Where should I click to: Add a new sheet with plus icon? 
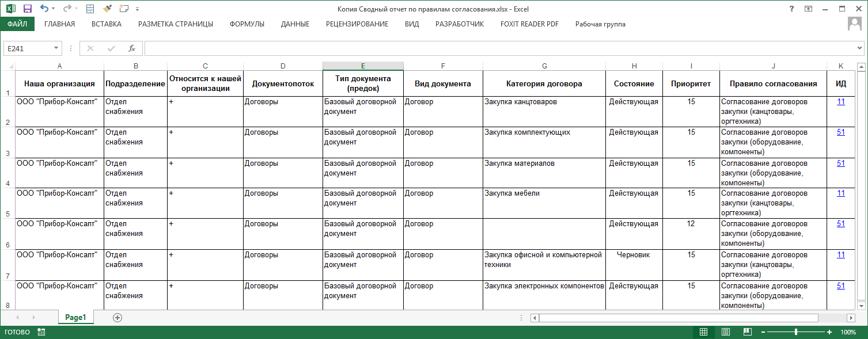tap(117, 317)
